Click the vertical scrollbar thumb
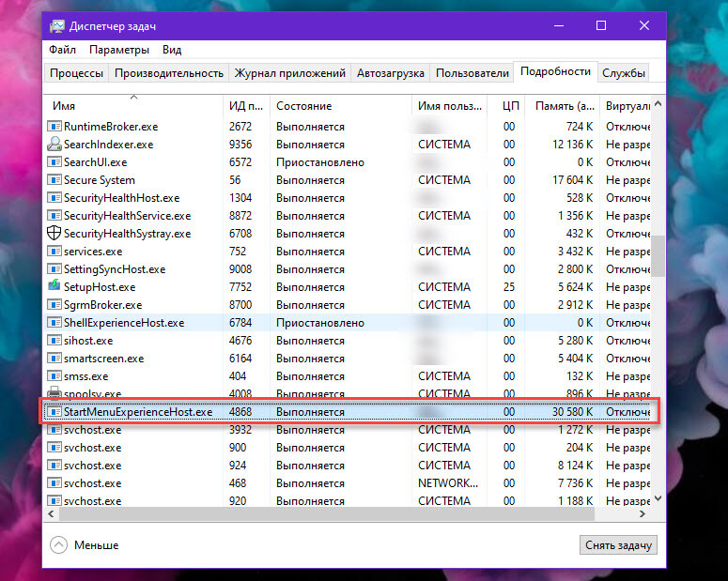The width and height of the screenshot is (728, 581). (658, 255)
